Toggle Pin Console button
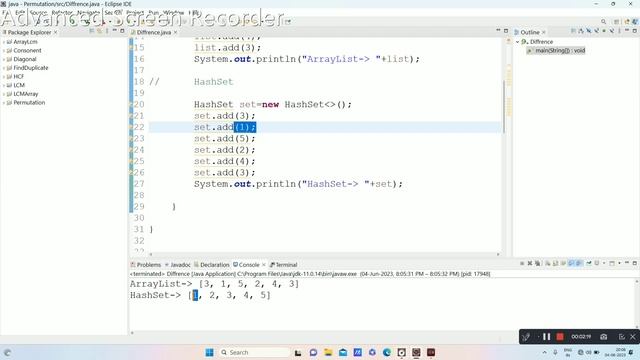 [x=589, y=263]
